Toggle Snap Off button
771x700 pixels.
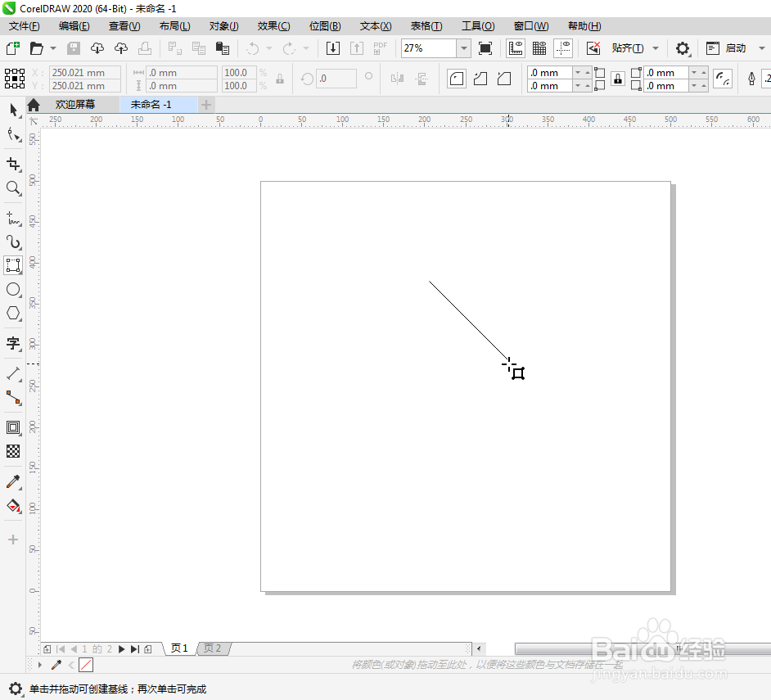point(593,48)
